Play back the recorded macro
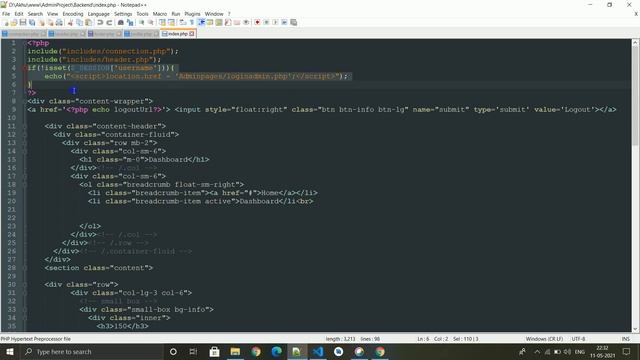Screen dimensions: 640x360 point(275,22)
